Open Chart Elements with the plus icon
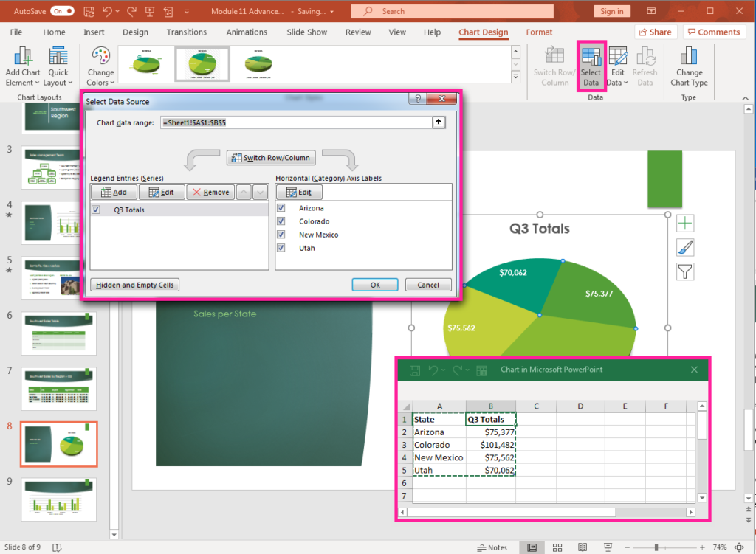The image size is (756, 554). 685,222
